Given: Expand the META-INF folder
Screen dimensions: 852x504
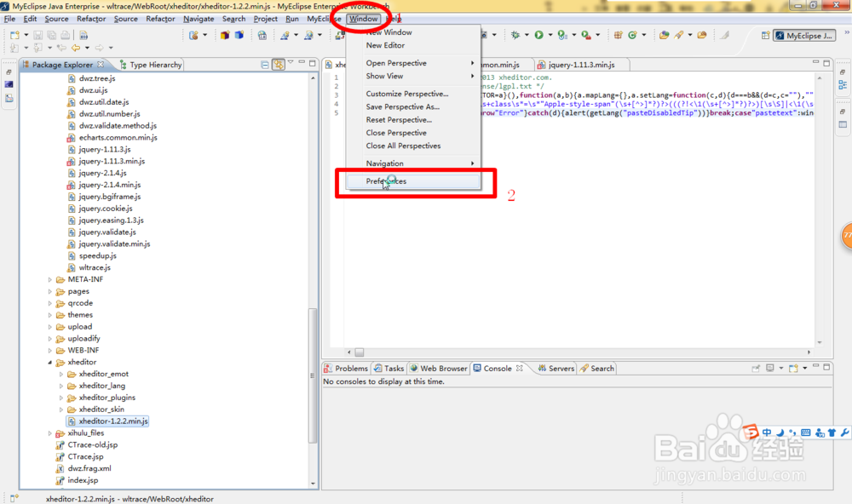Looking at the screenshot, I should pos(50,280).
